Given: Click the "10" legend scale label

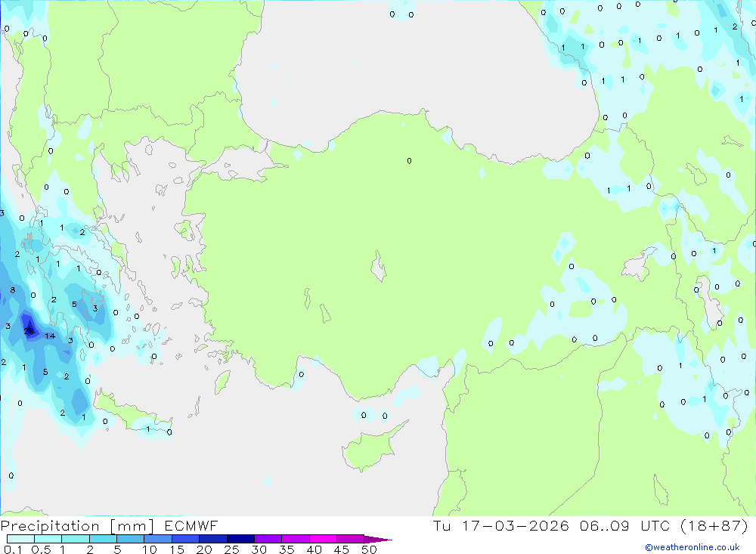Looking at the screenshot, I should [150, 549].
